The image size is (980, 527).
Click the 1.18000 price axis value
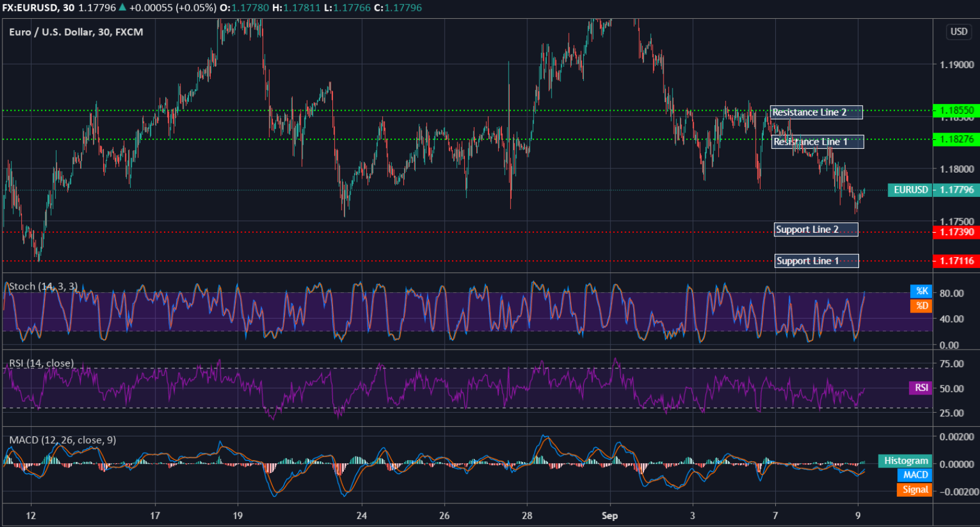click(956, 169)
